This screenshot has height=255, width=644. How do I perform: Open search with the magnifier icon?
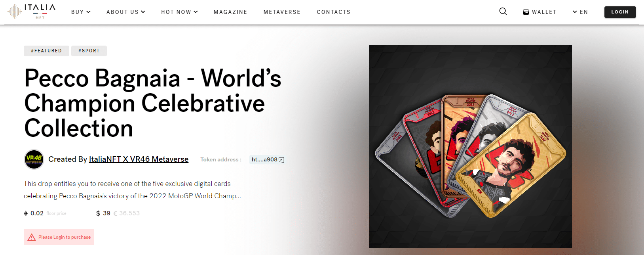[x=503, y=12]
